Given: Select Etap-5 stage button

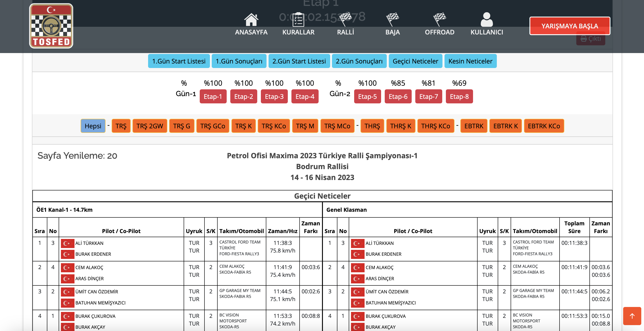Looking at the screenshot, I should 367,96.
